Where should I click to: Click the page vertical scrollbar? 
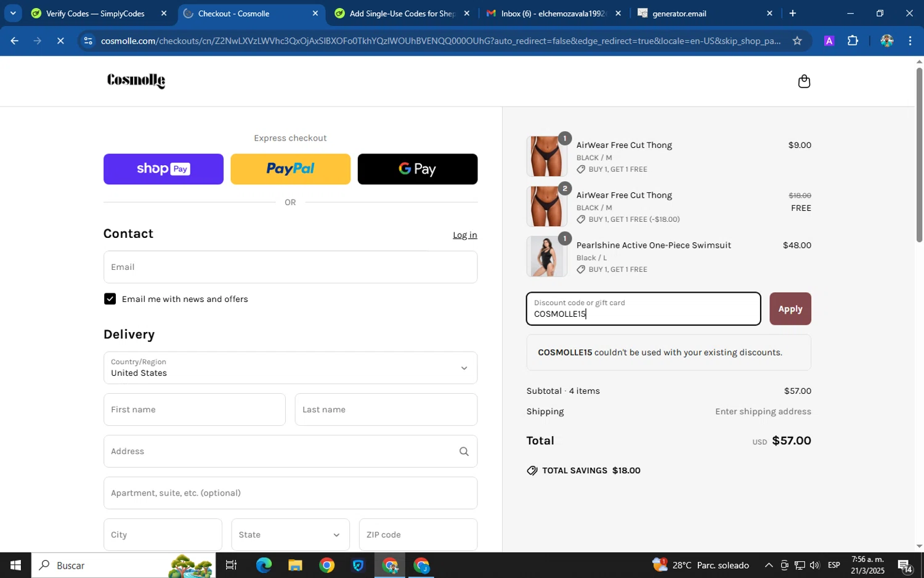click(919, 154)
